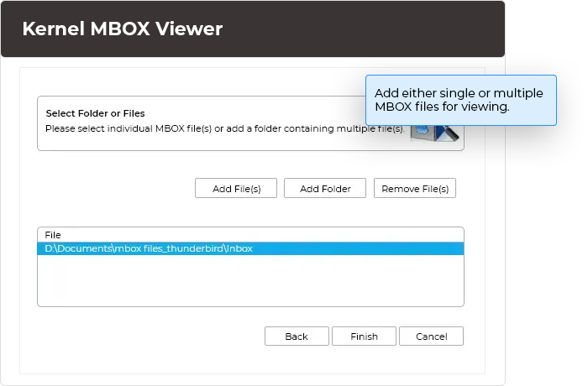
Task: Click the Add File(s) button
Action: click(236, 188)
